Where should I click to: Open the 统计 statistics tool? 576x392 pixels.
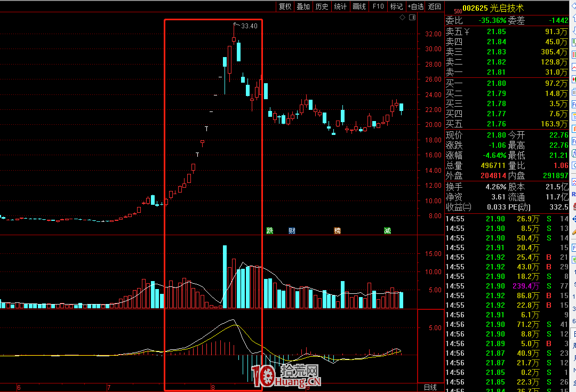340,6
